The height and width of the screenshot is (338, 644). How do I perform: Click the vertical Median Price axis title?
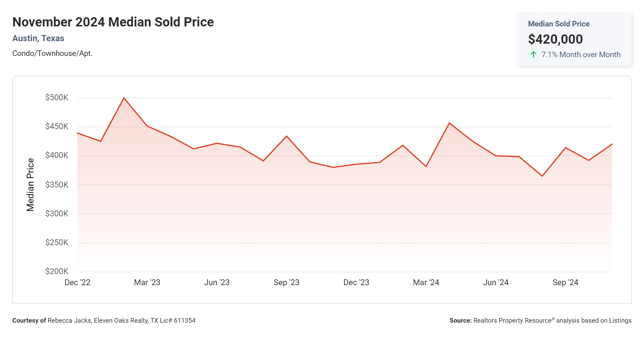[x=30, y=185]
